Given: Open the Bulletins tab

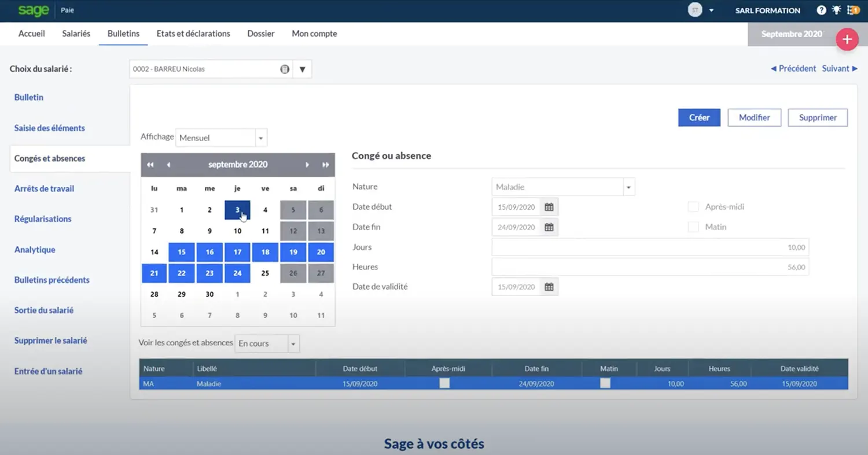Looking at the screenshot, I should click(x=123, y=34).
